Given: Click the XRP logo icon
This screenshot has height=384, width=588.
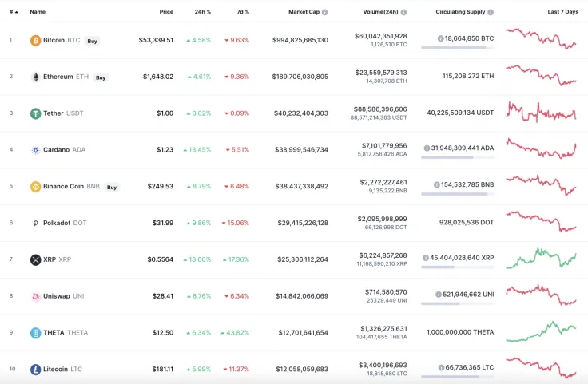Looking at the screenshot, I should (x=35, y=259).
